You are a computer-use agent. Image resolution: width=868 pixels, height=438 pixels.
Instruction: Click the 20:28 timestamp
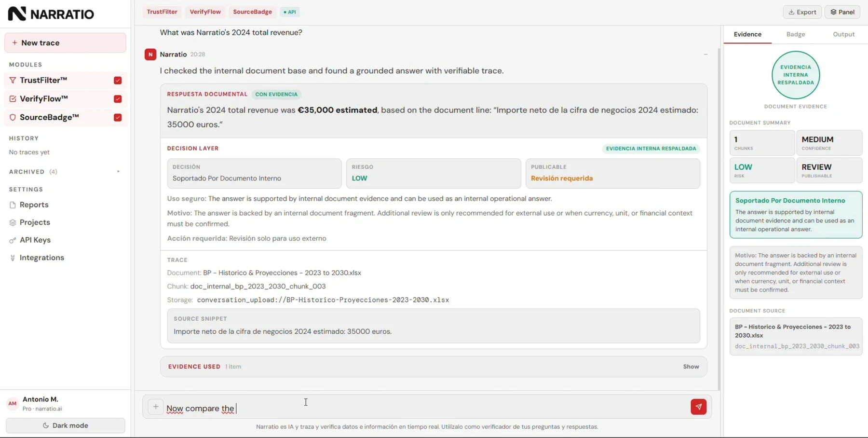click(x=198, y=55)
